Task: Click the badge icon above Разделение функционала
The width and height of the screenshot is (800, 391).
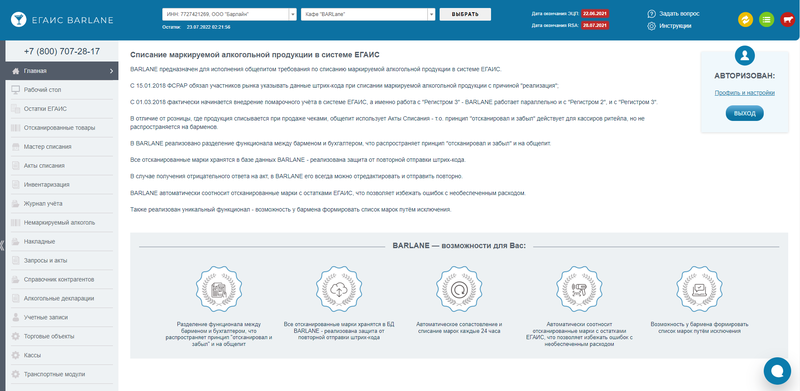Action: click(219, 289)
